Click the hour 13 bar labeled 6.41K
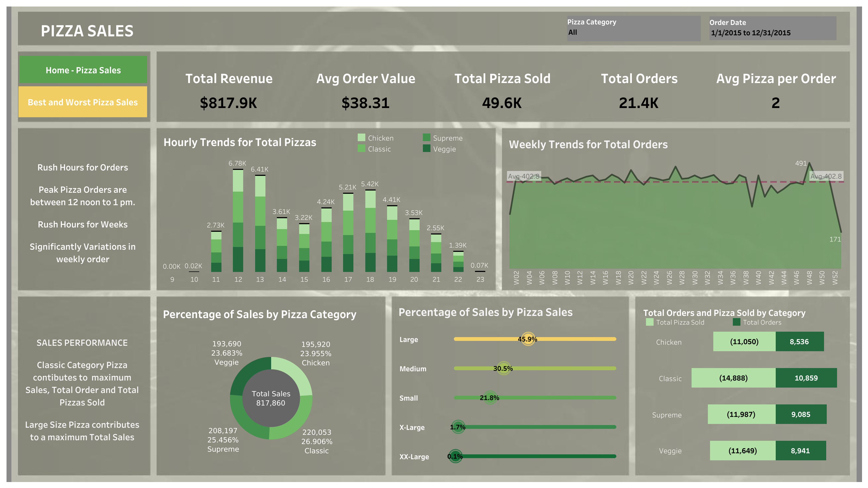The image size is (868, 488). 260,223
